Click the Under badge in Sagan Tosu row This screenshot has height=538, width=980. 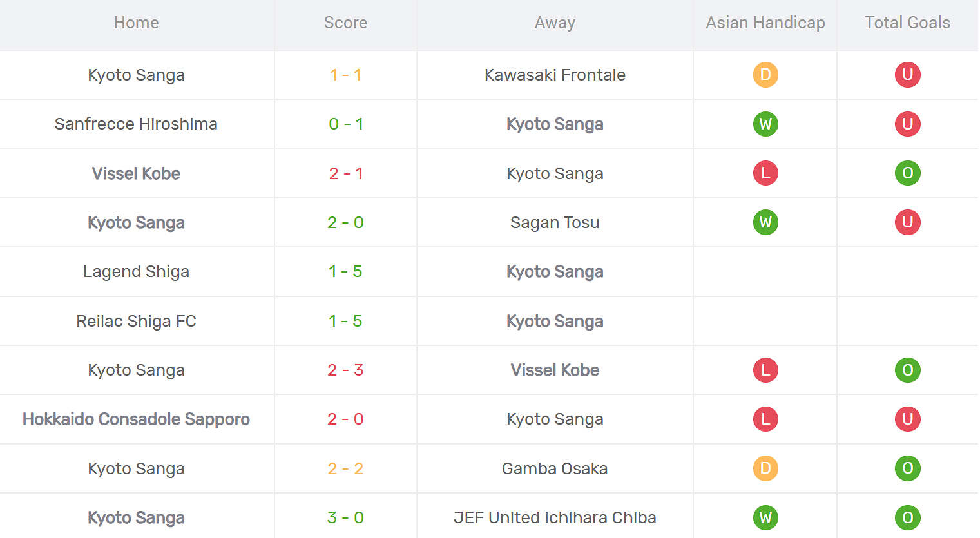pyautogui.click(x=907, y=222)
